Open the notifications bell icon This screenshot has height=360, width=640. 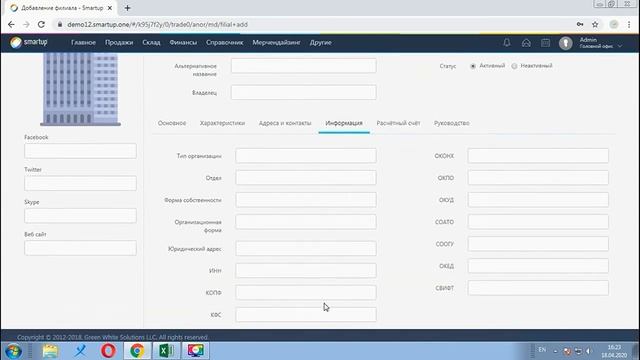point(507,42)
